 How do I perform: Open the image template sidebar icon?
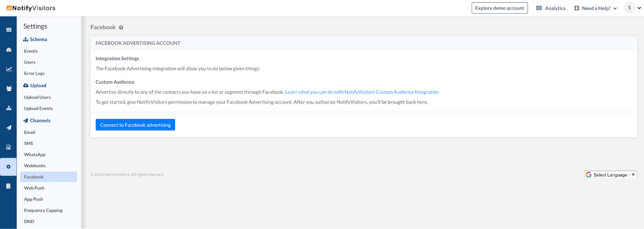tap(8, 147)
